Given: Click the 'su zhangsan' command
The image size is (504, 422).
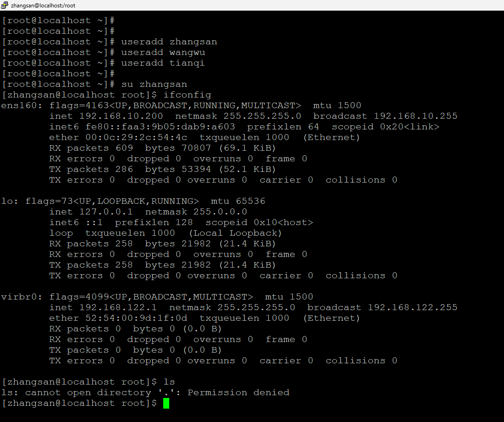Looking at the screenshot, I should point(154,84).
